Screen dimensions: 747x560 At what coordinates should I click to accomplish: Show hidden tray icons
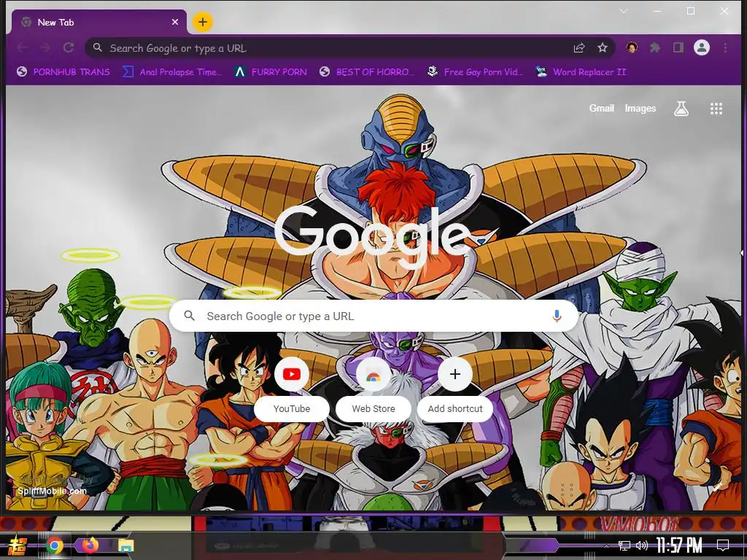point(606,545)
